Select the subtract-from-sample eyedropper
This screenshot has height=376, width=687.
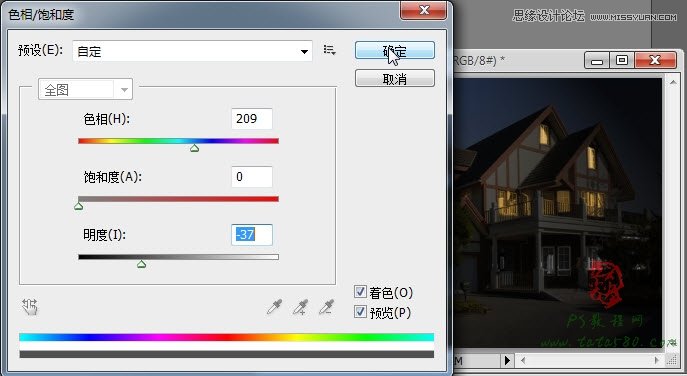tap(326, 307)
